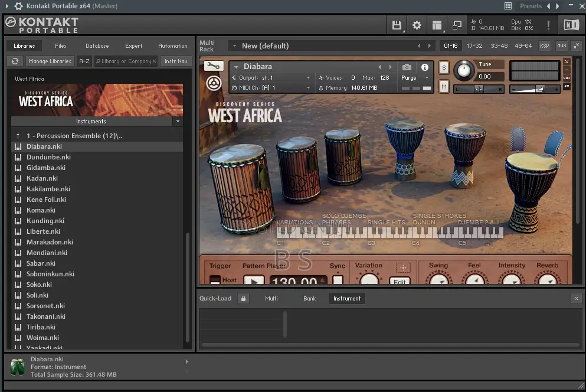Collapse the Diabara instrument header arrow

(x=236, y=67)
